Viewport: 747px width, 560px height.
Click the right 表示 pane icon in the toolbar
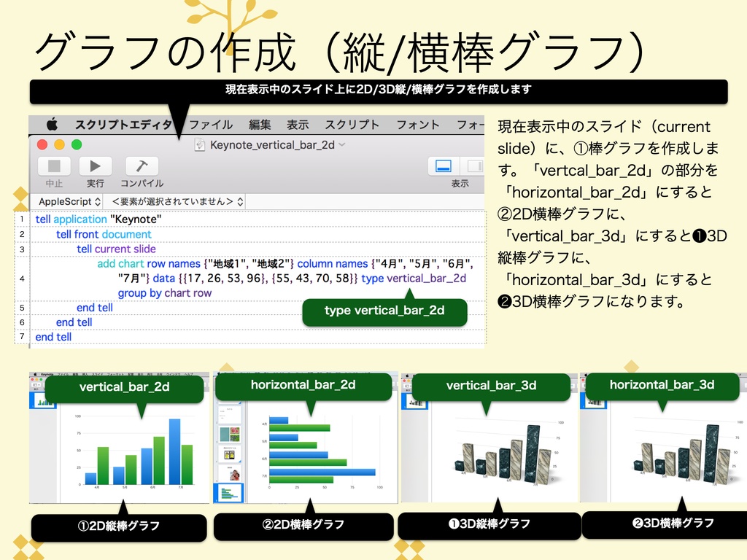point(473,167)
